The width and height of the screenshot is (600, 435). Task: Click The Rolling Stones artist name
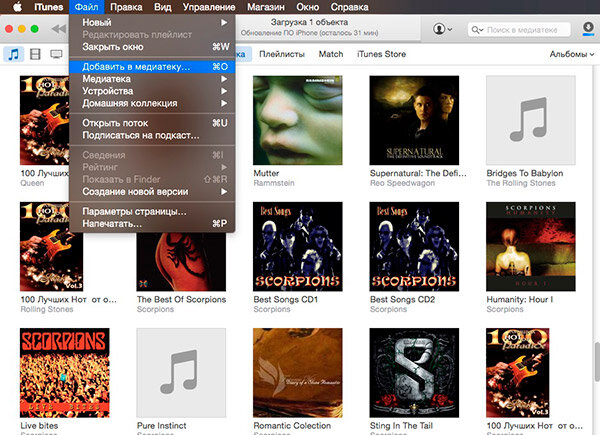click(521, 183)
